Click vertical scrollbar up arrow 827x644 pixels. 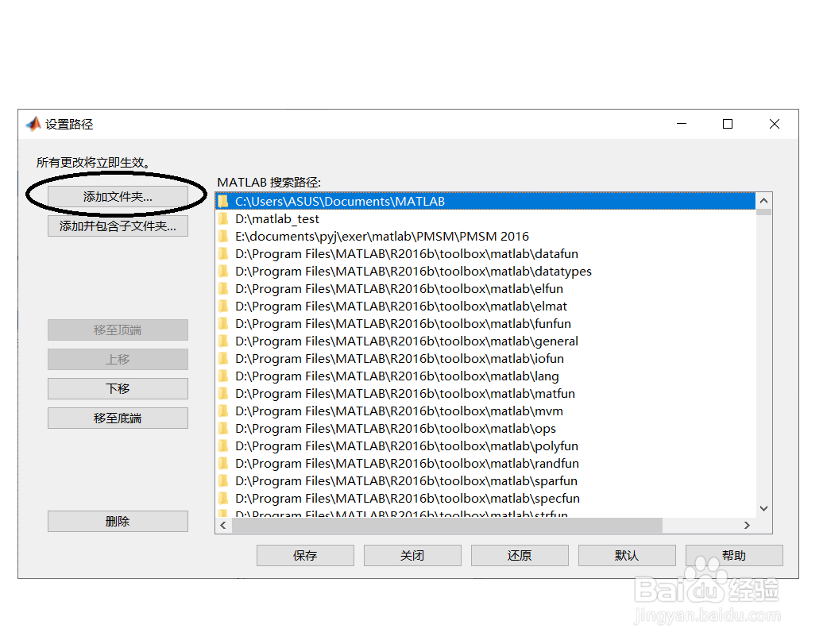(x=763, y=201)
